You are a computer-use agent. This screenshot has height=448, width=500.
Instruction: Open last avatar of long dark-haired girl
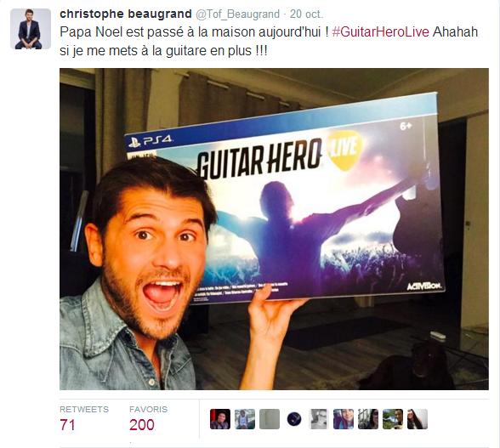pyautogui.click(x=418, y=419)
